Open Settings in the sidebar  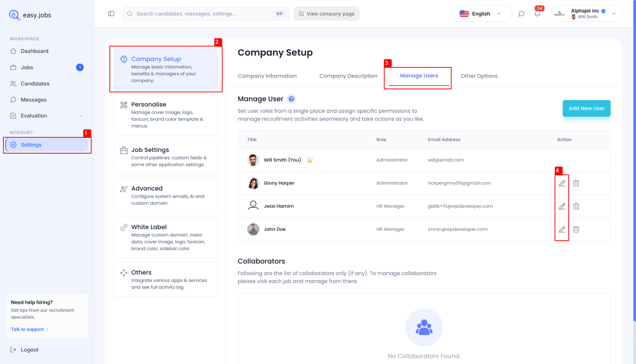pos(47,145)
